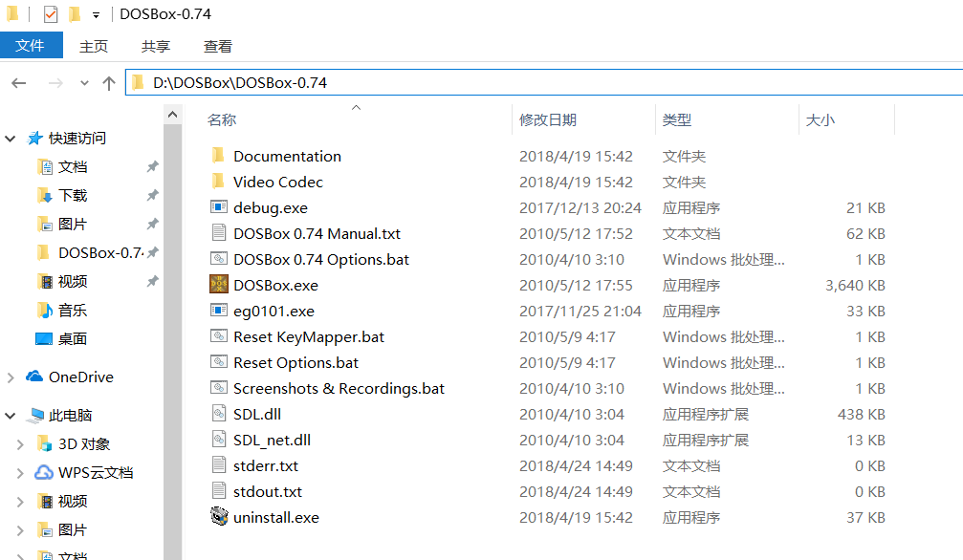Click the Documentation folder icon
Screen dimensions: 963x560
tap(218, 156)
